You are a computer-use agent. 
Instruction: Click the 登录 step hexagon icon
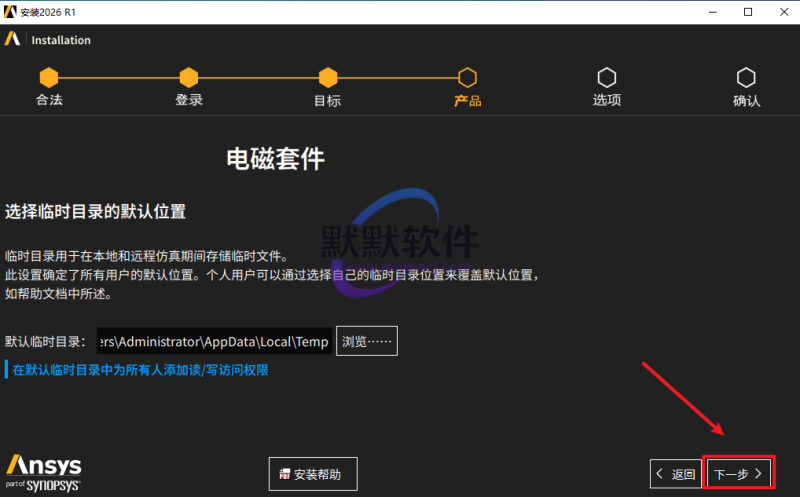tap(188, 77)
